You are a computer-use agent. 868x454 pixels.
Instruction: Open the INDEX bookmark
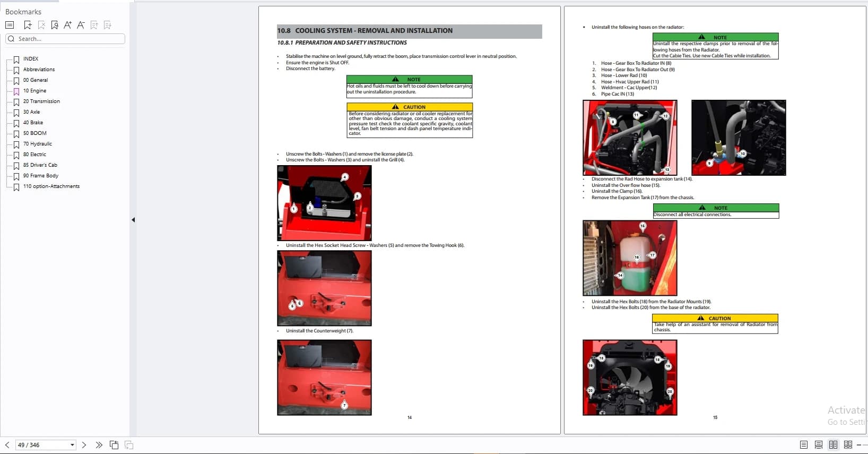click(31, 59)
